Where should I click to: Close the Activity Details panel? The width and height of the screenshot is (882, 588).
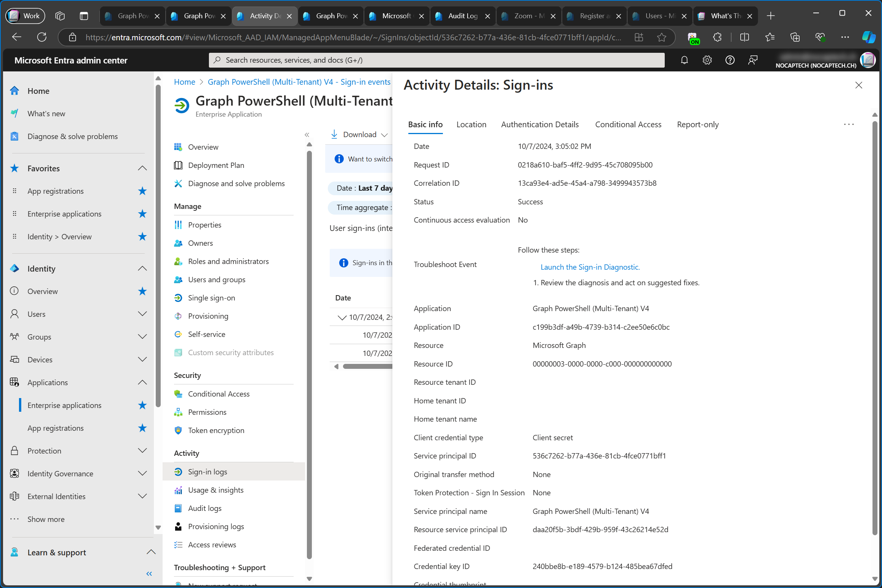click(x=858, y=85)
